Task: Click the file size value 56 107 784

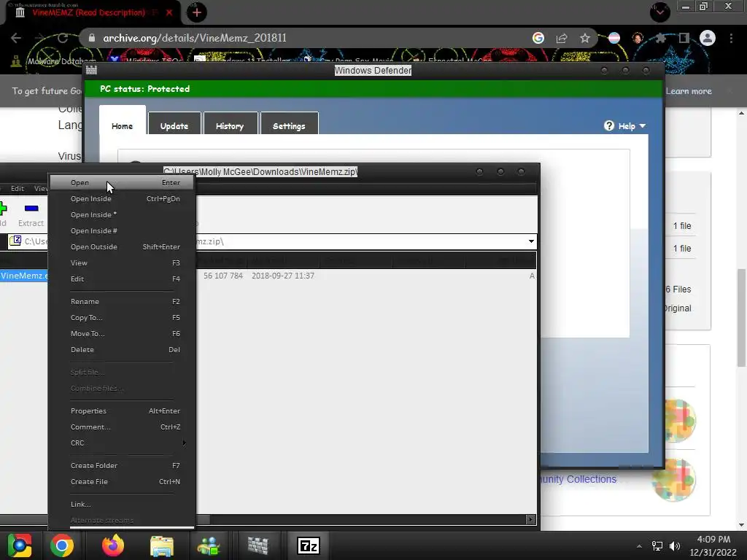Action: tap(223, 276)
